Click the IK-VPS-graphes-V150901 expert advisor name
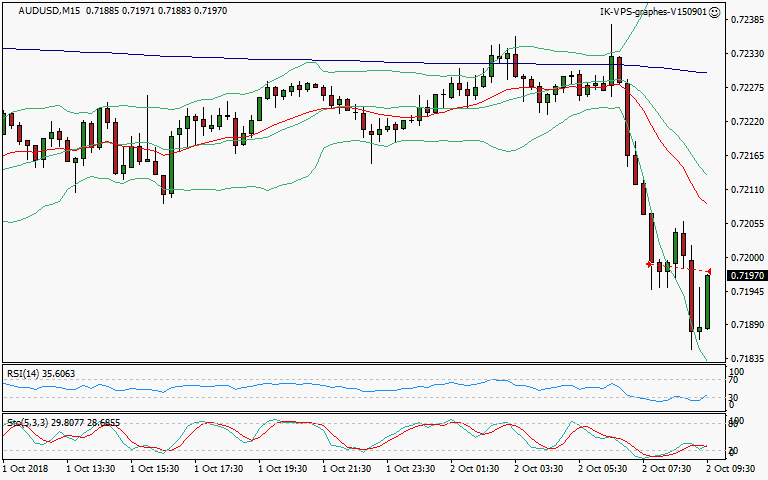Screen dimensions: 768x480 coord(651,12)
